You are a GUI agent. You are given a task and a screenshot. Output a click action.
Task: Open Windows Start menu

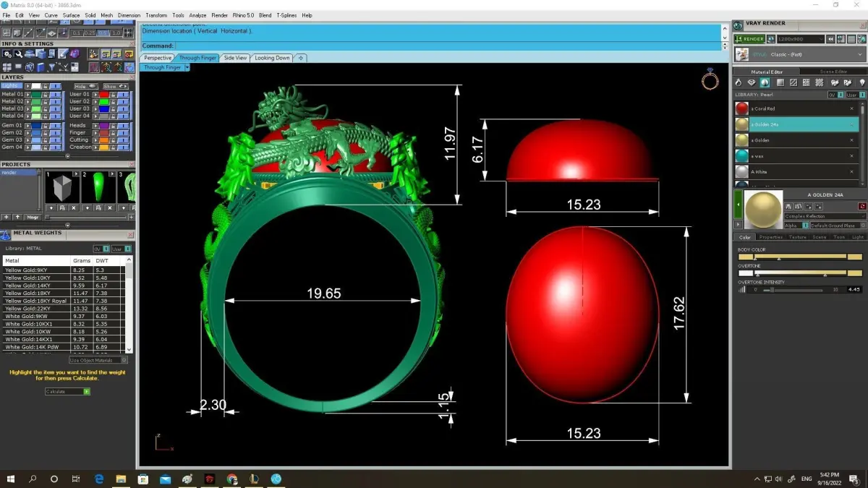11,479
